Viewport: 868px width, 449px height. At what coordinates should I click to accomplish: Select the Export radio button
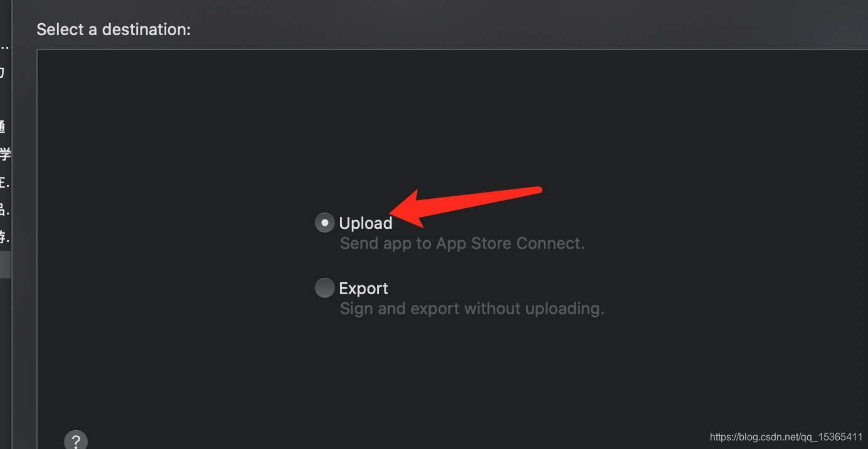[324, 288]
